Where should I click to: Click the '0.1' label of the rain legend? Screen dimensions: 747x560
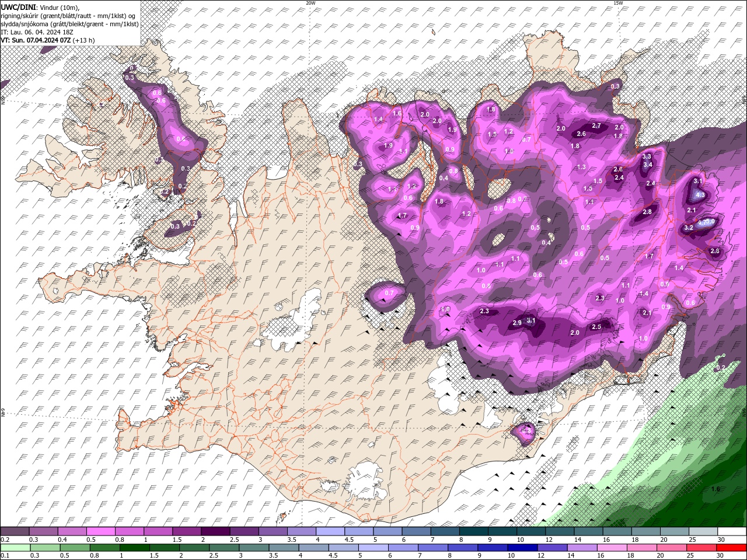(x=5, y=556)
